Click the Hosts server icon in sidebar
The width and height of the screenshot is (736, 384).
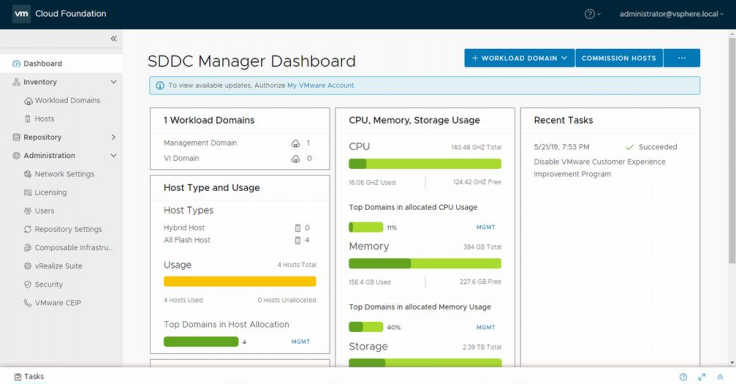[x=28, y=119]
